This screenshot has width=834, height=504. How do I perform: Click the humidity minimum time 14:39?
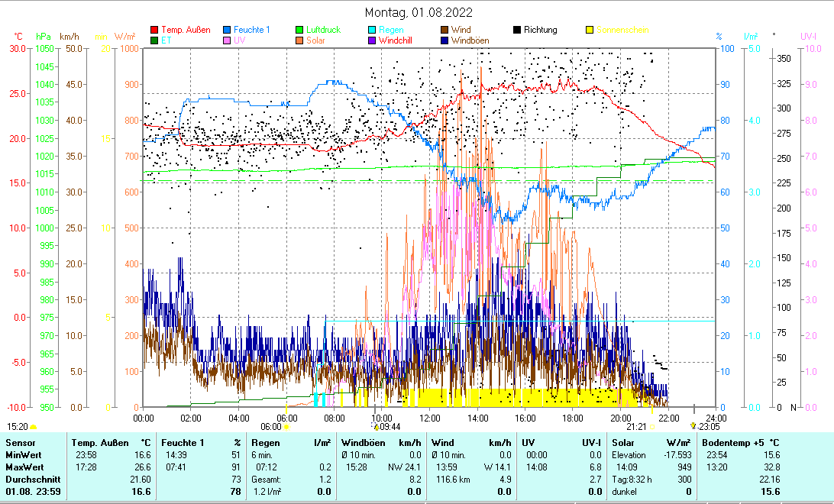(176, 455)
